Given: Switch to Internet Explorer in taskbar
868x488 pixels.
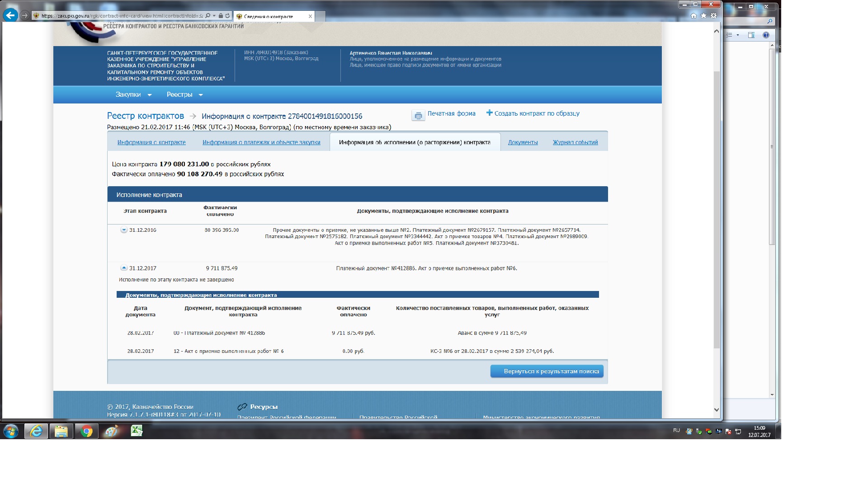Looking at the screenshot, I should 36,431.
